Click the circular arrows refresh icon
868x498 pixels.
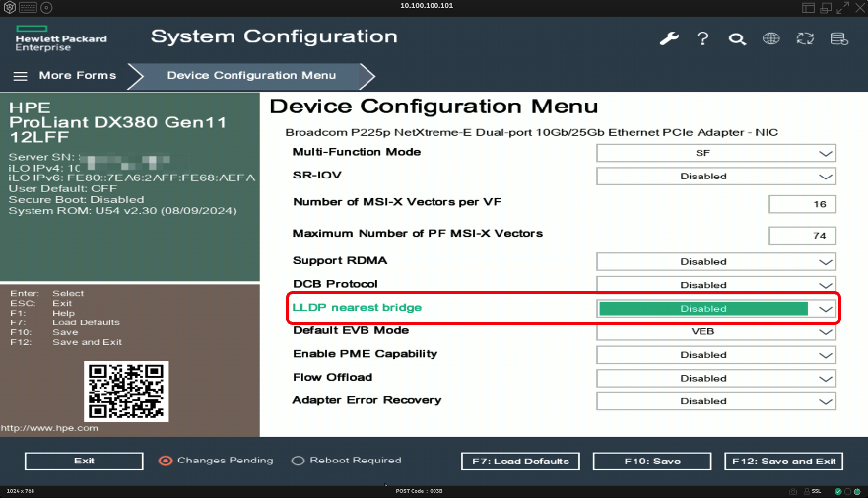click(x=805, y=38)
